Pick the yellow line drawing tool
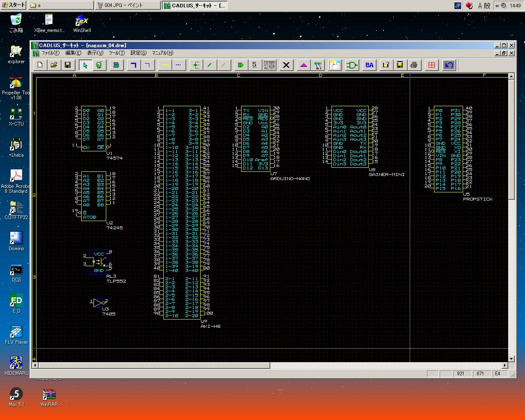 click(x=165, y=65)
